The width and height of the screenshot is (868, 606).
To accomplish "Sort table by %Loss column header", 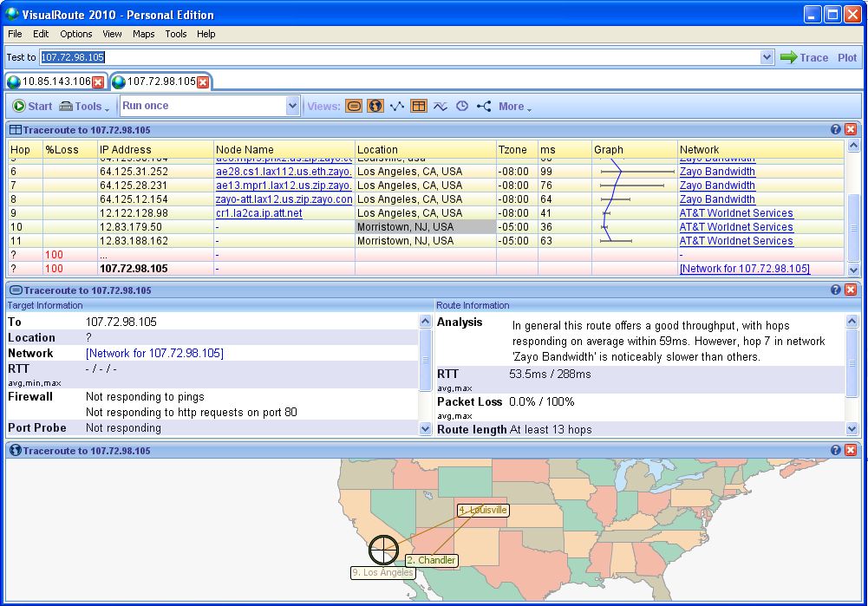I will pos(70,149).
